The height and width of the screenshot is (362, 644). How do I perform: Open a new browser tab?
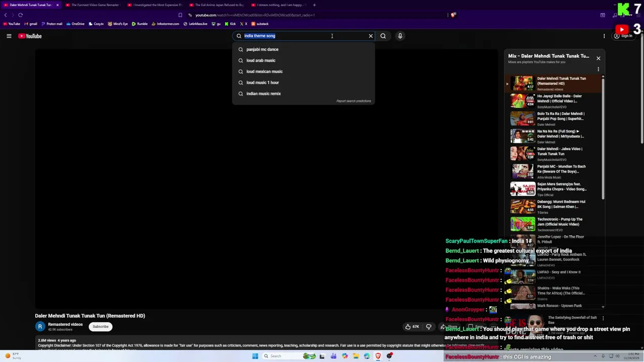coord(314,5)
